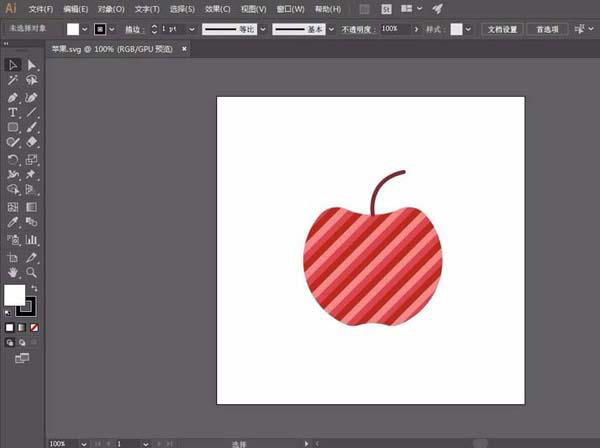Set paint mode to Gradient
The image size is (600, 448).
coord(22,327)
